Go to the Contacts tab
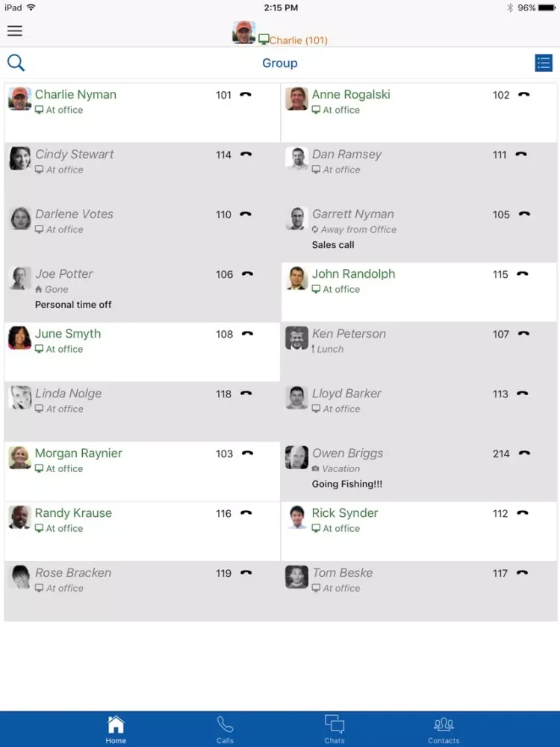The width and height of the screenshot is (560, 747). tap(444, 729)
